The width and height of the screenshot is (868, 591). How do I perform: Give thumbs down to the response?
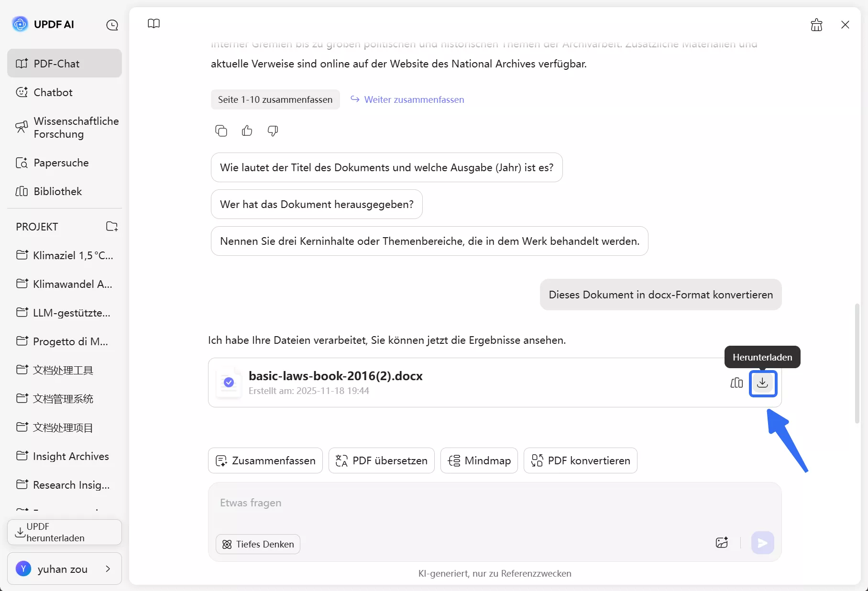pos(273,131)
